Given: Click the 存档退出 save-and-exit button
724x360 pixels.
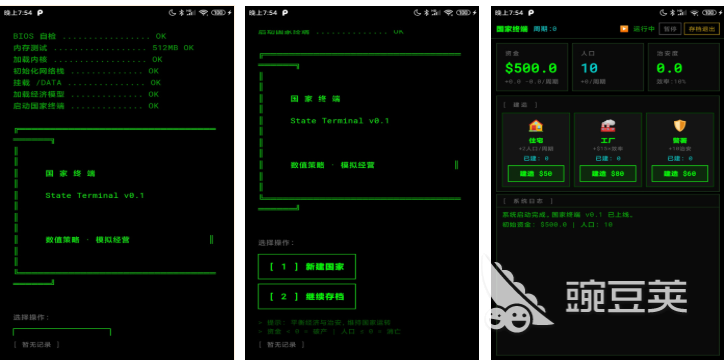Looking at the screenshot, I should pos(701,29).
